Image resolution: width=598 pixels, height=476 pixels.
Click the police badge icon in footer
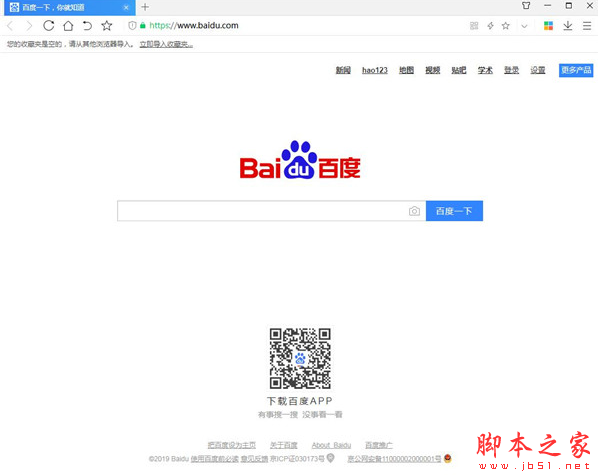point(447,458)
